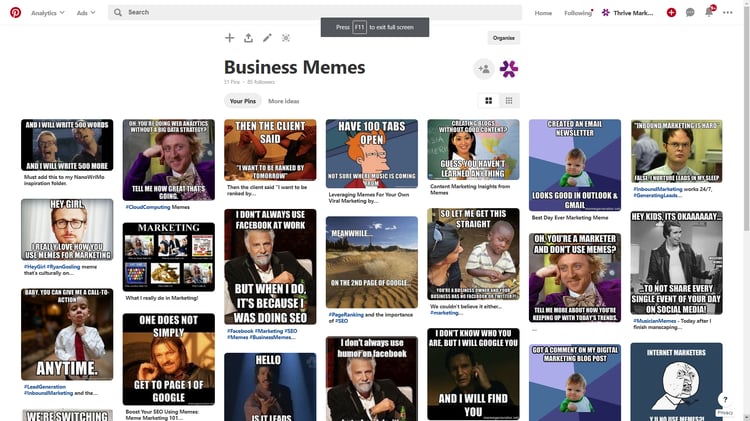
Task: Open the 'I don't always use Facebook at work' meme
Action: pyautogui.click(x=270, y=266)
